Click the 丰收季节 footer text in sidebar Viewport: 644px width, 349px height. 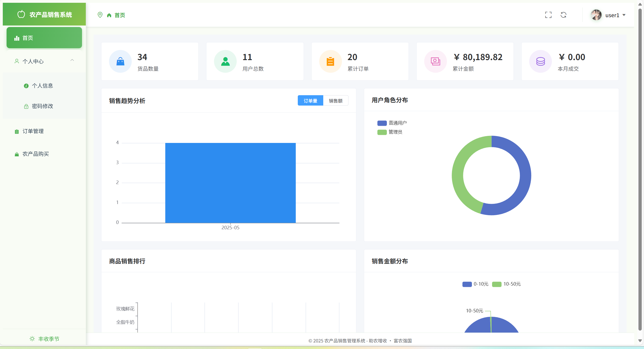pos(49,339)
